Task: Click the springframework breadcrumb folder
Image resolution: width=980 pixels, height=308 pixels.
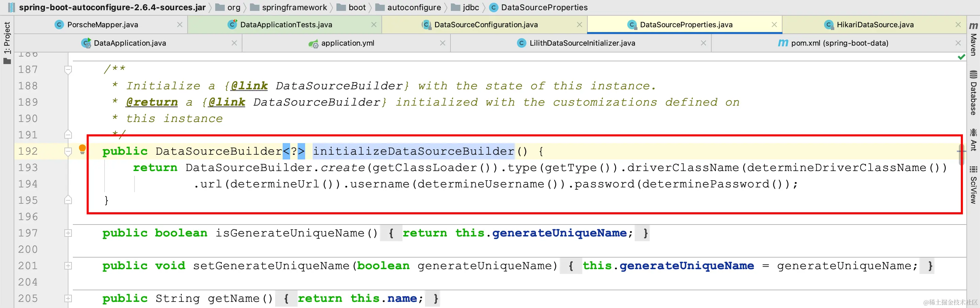Action: point(289,7)
